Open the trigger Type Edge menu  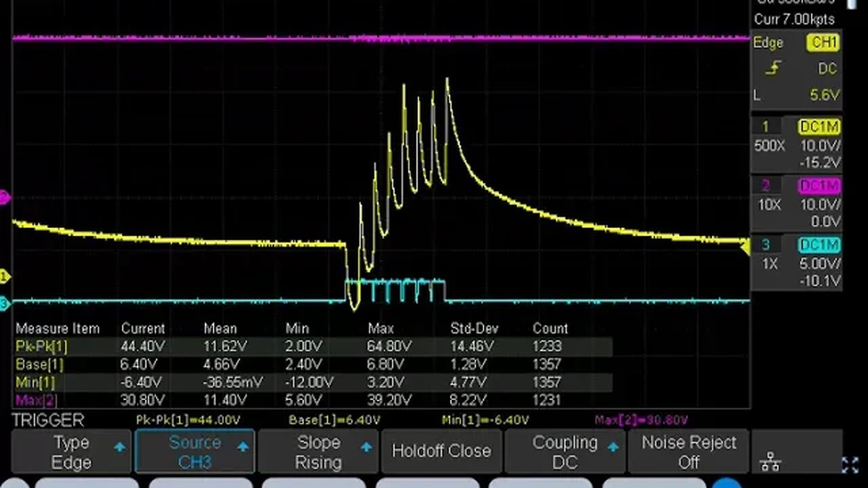(71, 452)
